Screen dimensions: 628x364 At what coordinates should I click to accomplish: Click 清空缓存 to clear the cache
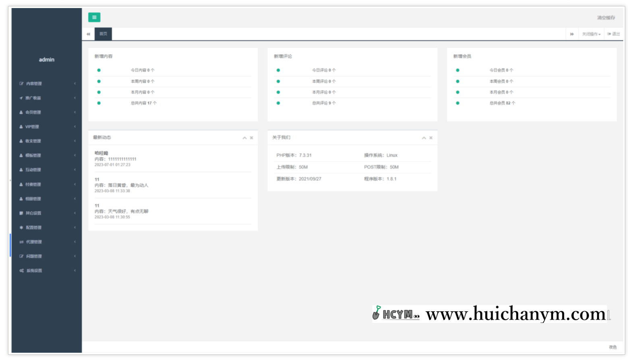click(606, 18)
